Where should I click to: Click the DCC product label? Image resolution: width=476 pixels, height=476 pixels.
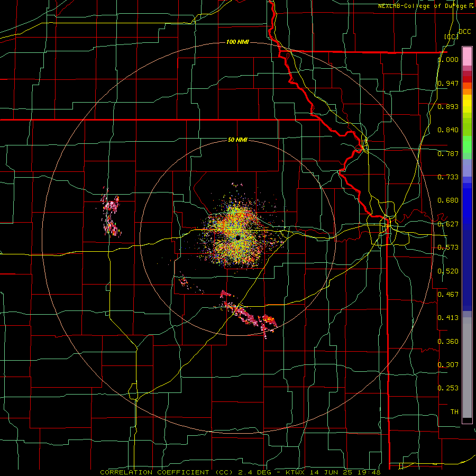[465, 32]
